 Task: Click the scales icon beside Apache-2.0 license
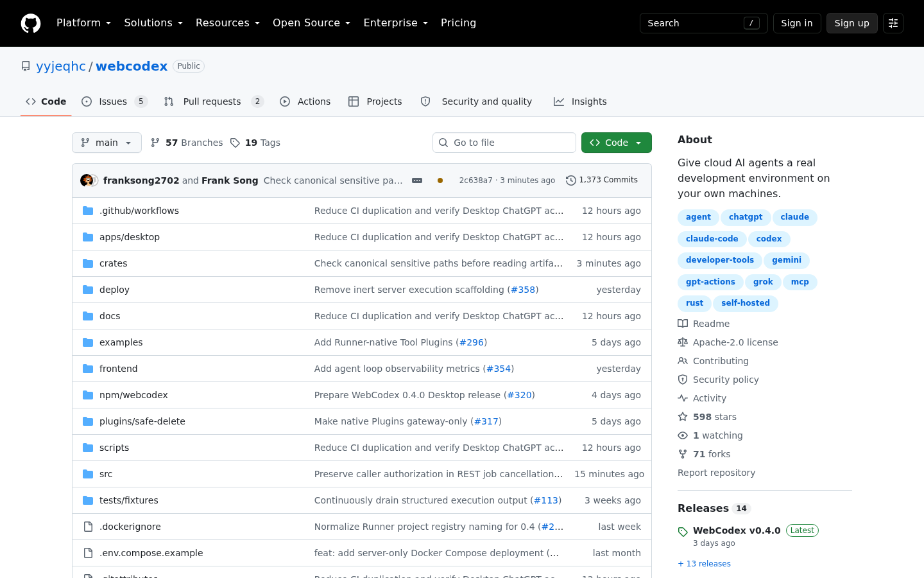(683, 342)
